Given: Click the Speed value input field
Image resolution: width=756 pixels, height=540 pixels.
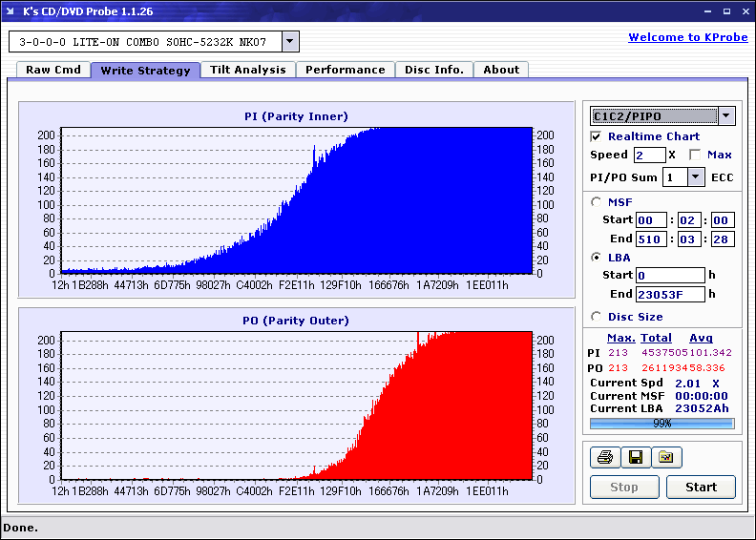Looking at the screenshot, I should click(x=649, y=156).
